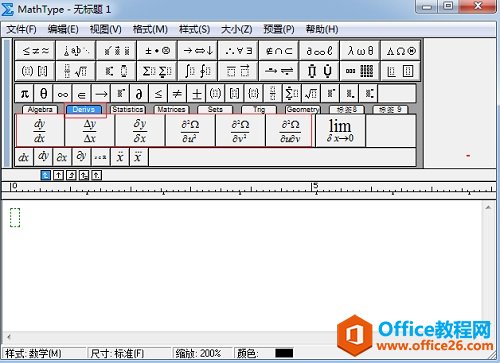Insert the x double-dot expression
The image size is (500, 363).
pos(120,157)
